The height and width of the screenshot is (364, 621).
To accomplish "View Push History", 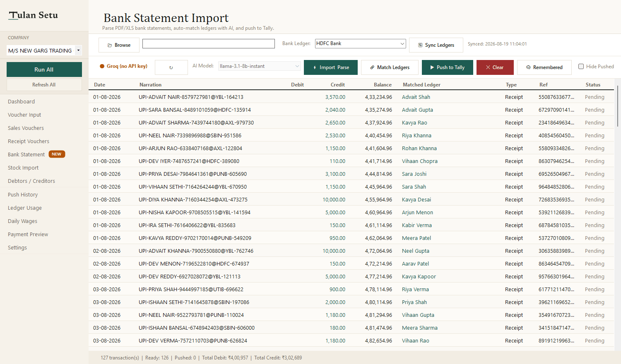I will click(x=23, y=194).
